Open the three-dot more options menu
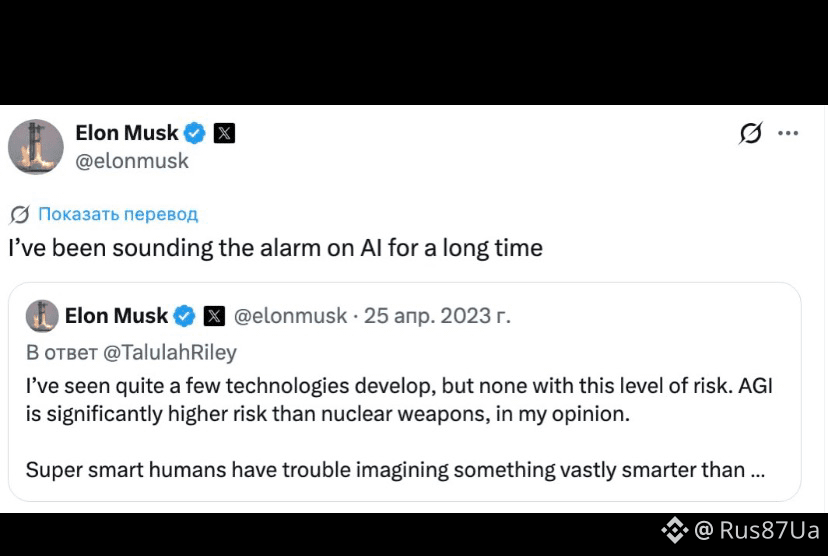This screenshot has width=828, height=556. (788, 133)
